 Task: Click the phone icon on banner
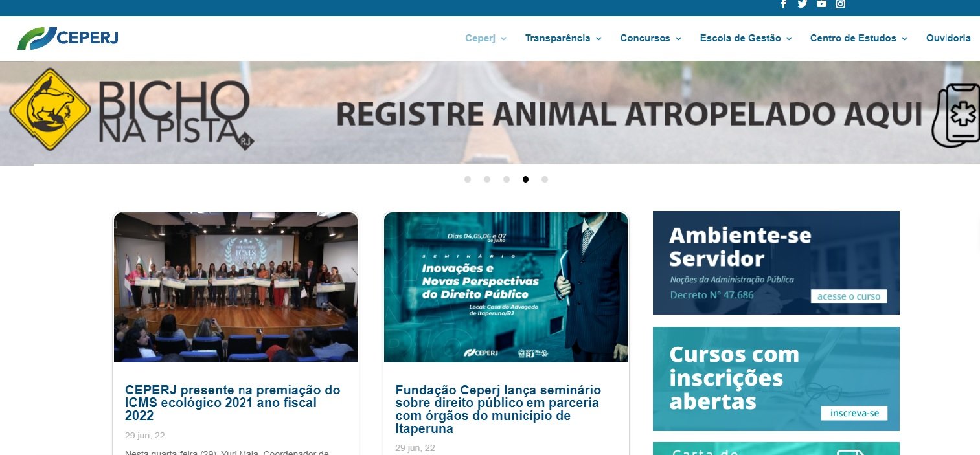click(x=956, y=115)
